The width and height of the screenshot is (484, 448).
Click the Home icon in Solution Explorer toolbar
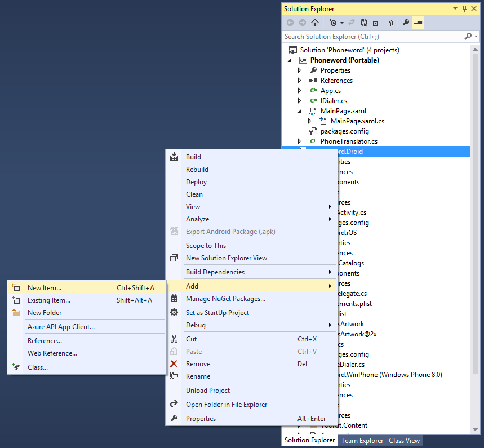(x=314, y=23)
